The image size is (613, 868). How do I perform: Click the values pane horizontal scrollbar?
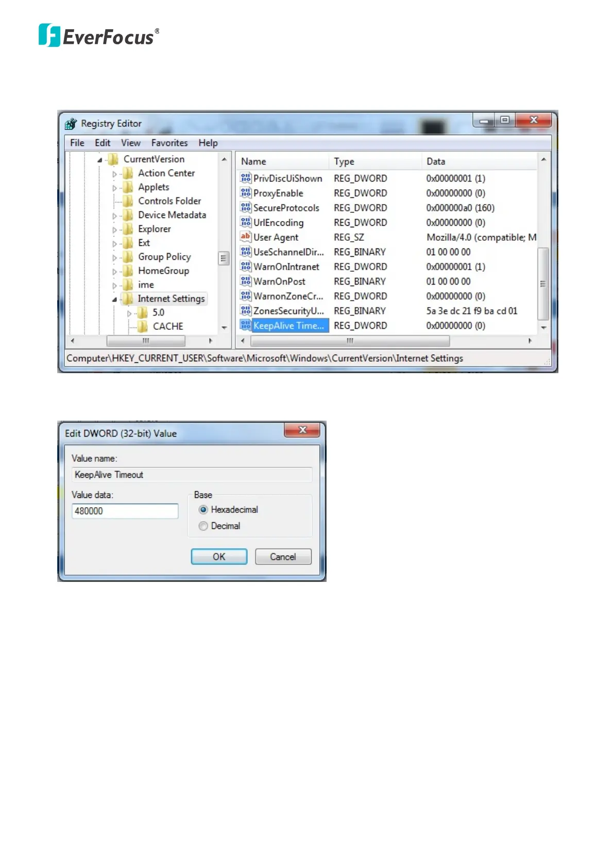(350, 341)
